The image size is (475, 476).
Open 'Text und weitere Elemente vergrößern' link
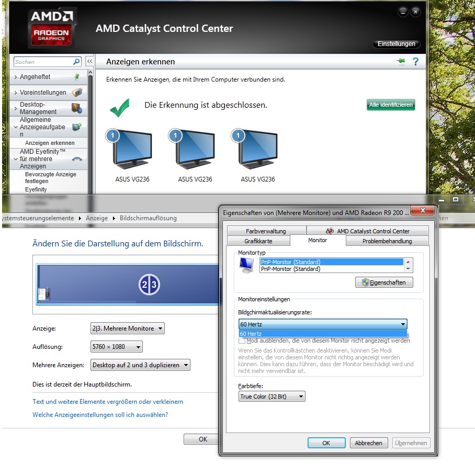(x=108, y=402)
